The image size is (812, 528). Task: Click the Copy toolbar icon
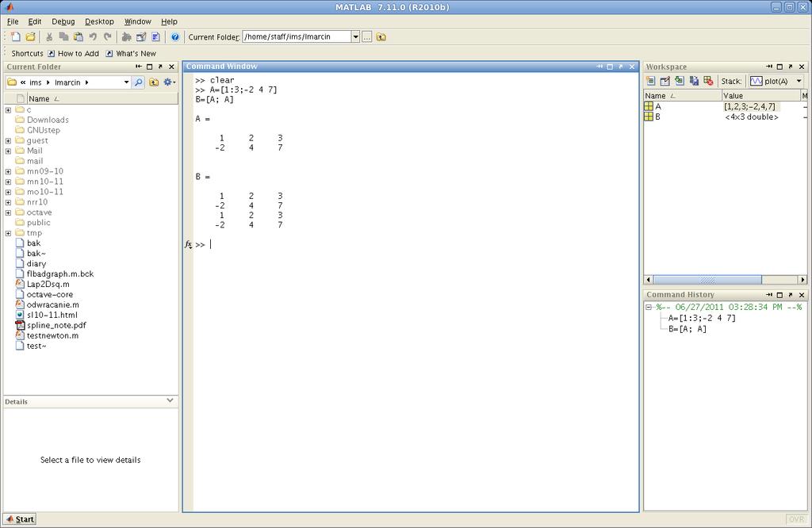click(x=63, y=36)
